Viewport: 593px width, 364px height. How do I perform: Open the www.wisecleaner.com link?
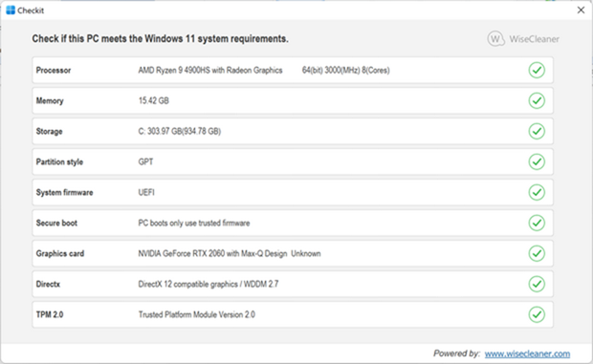coord(527,353)
